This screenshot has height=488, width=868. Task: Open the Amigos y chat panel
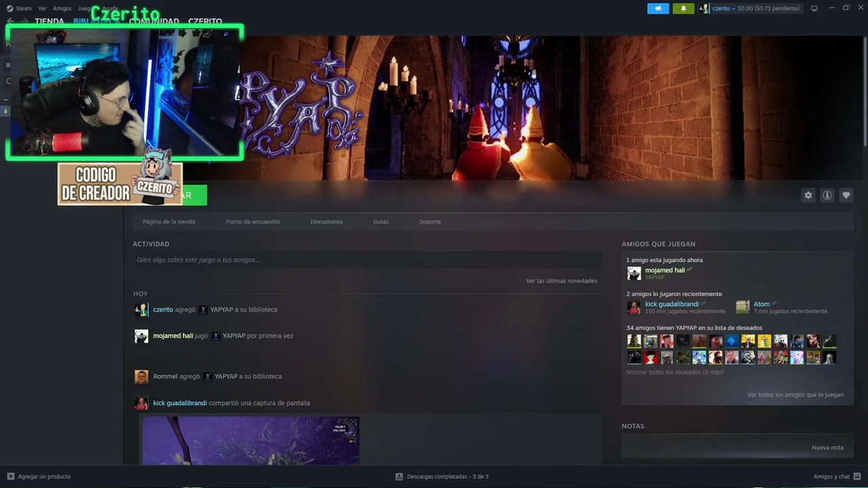pos(831,476)
